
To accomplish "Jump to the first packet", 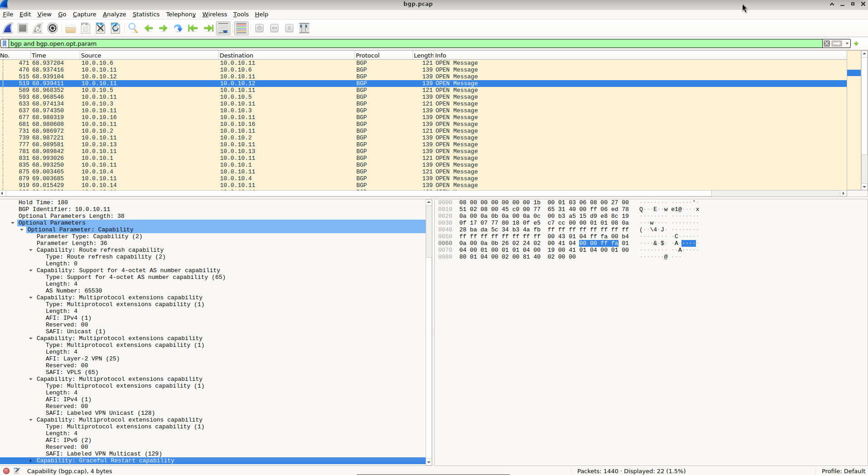I will (x=193, y=28).
